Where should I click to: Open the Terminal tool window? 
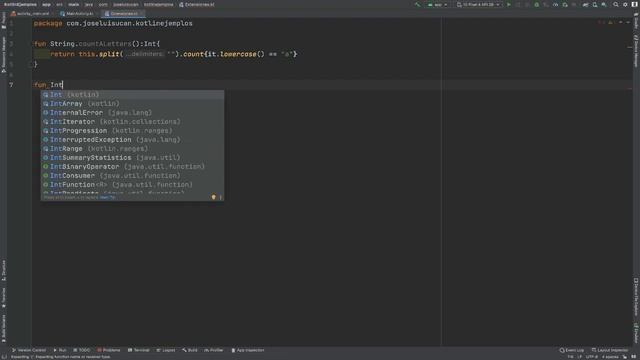tap(139, 350)
